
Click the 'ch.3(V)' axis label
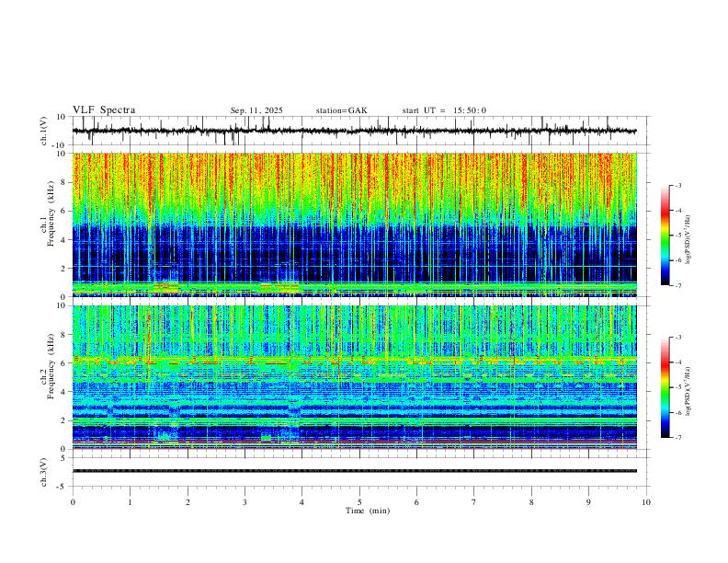tap(43, 473)
